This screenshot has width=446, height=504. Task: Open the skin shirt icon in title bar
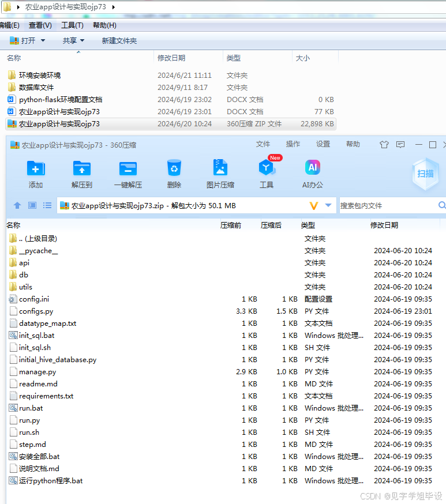(384, 145)
